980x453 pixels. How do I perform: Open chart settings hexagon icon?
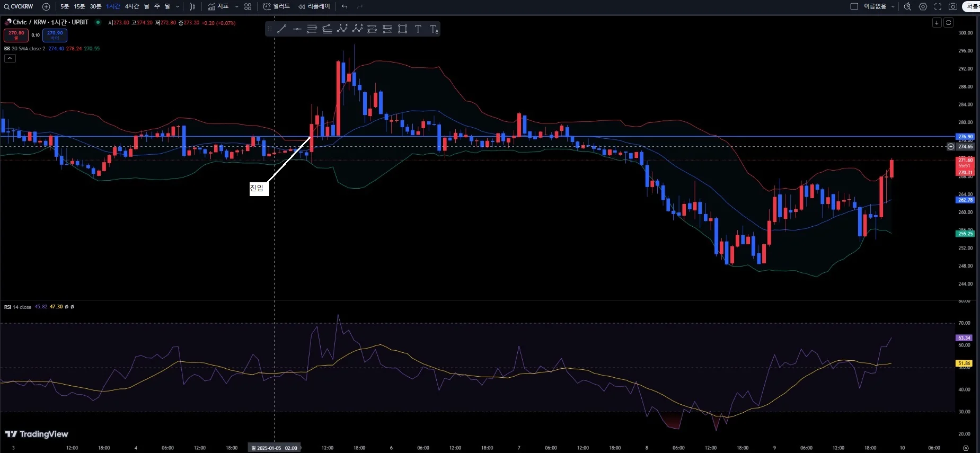point(923,6)
